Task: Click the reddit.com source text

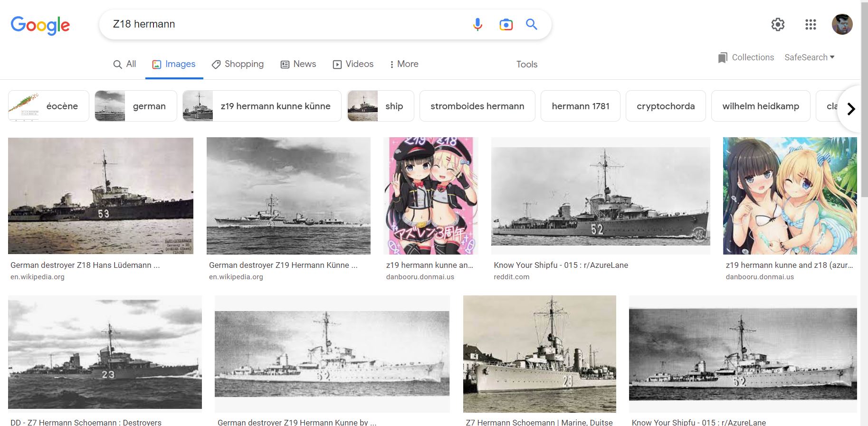Action: tap(512, 277)
